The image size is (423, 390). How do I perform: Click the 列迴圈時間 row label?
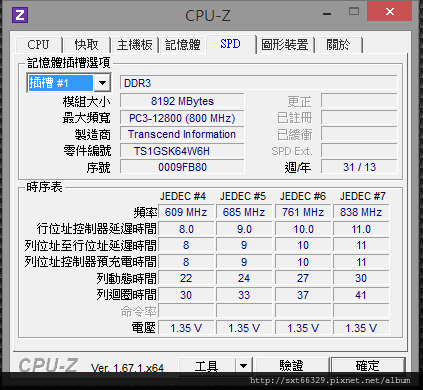pyautogui.click(x=127, y=295)
